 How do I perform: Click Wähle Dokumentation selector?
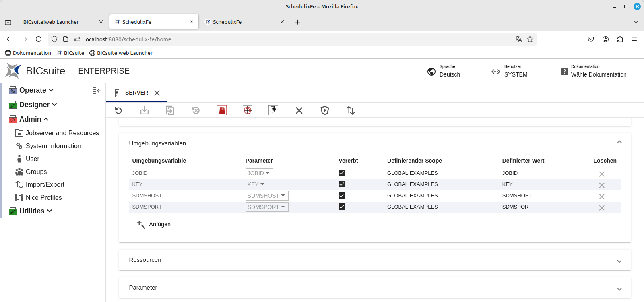[x=599, y=74]
